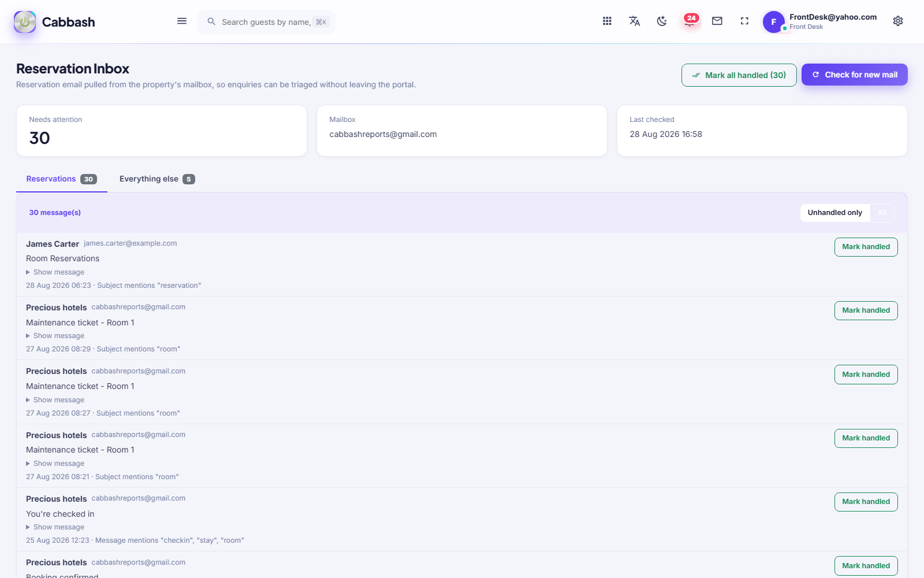Click mailbox address cabbashreports@gmail.com in card
The image size is (924, 578).
(383, 134)
